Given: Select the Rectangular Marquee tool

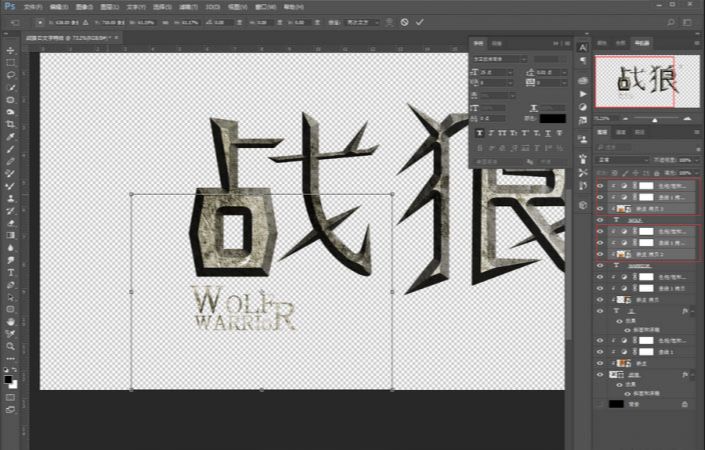Looking at the screenshot, I should coord(10,62).
